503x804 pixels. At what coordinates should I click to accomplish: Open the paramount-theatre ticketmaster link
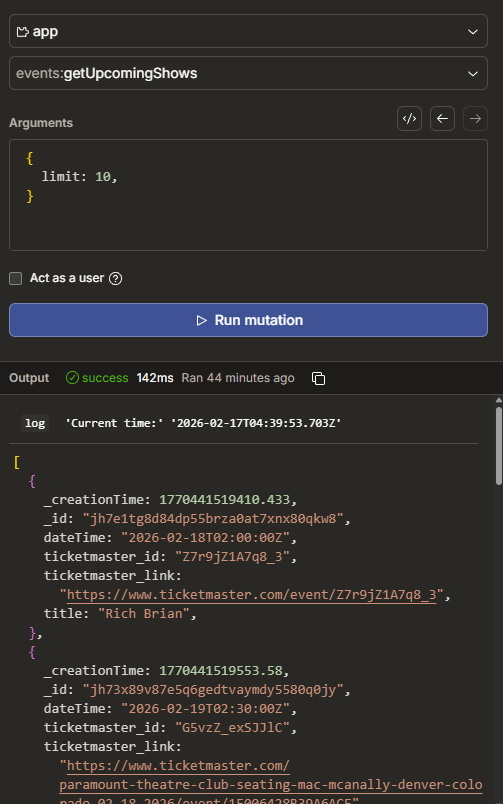coord(271,784)
